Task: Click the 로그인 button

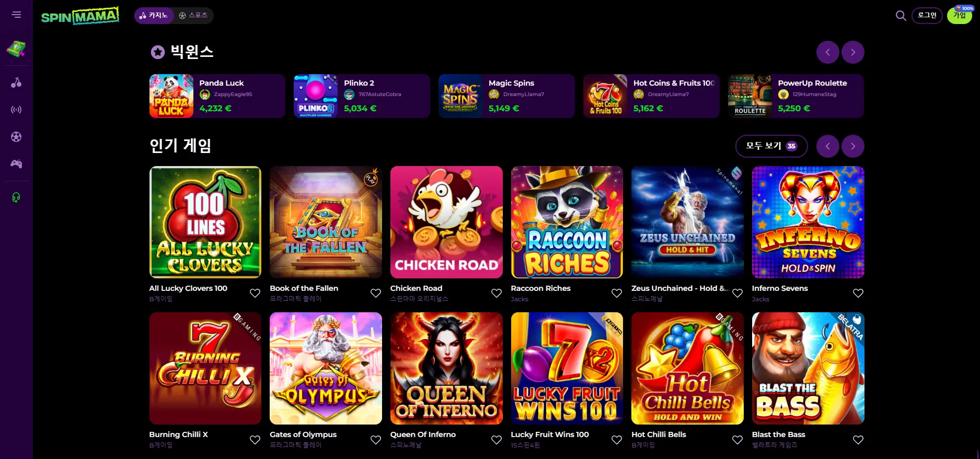Action: 927,16
